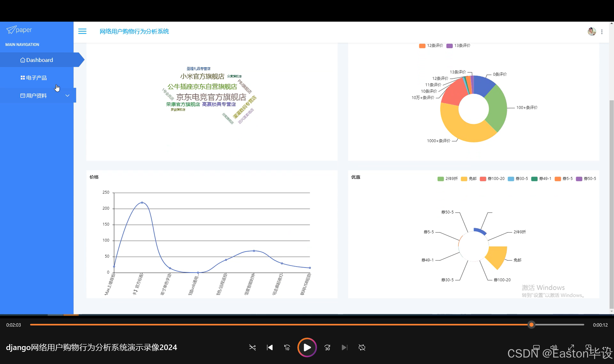This screenshot has height=364, width=614.
Task: Toggle the 券100-20 legend item
Action: click(492, 179)
